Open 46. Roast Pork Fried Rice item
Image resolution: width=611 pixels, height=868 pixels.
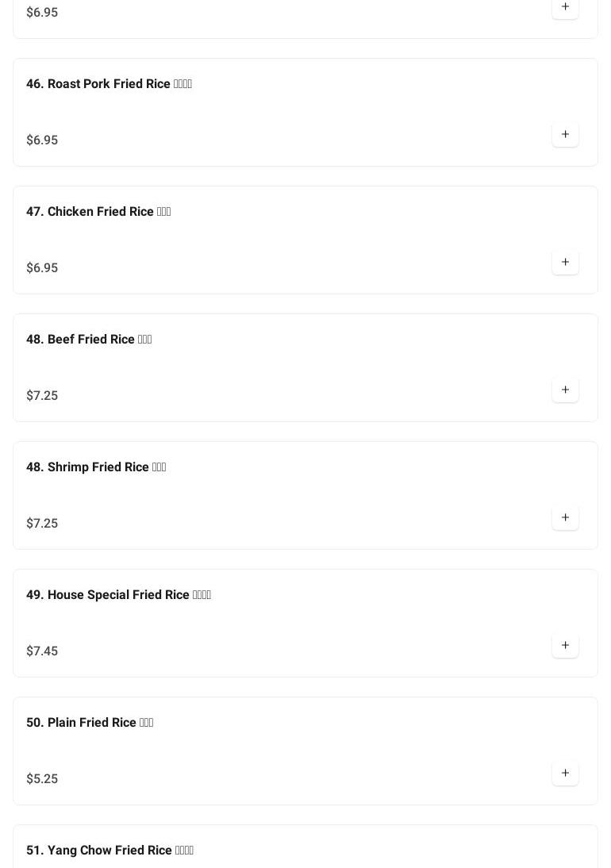click(x=109, y=84)
